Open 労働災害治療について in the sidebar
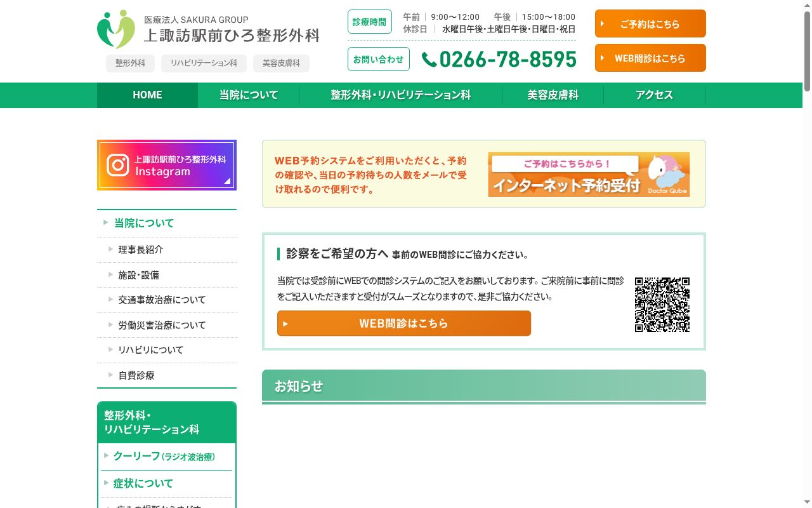The width and height of the screenshot is (812, 508). (x=167, y=325)
